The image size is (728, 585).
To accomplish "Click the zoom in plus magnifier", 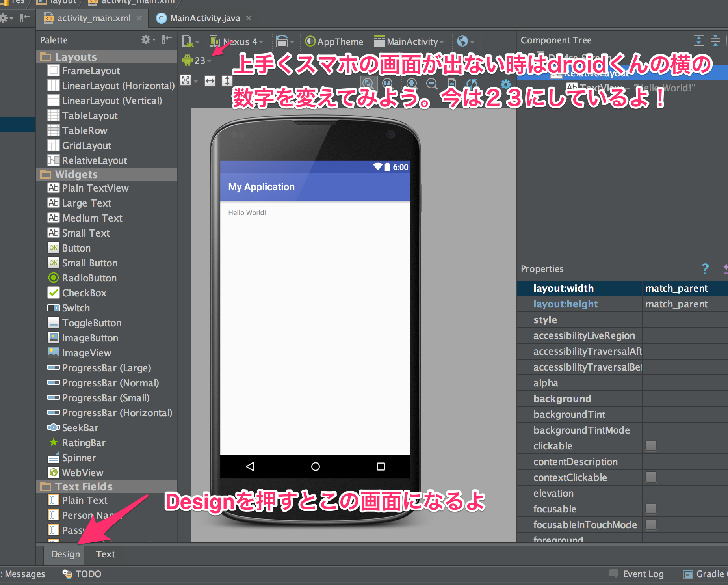I will coord(412,83).
